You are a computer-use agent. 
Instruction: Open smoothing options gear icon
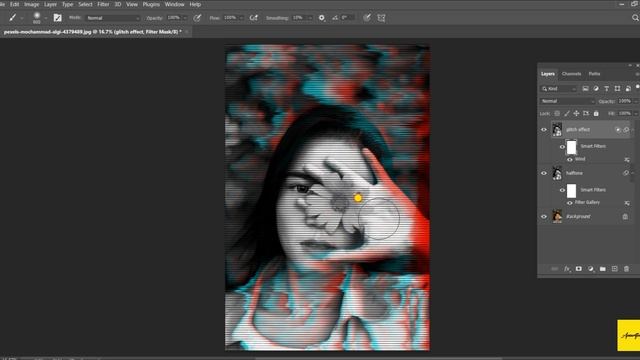coord(322,18)
